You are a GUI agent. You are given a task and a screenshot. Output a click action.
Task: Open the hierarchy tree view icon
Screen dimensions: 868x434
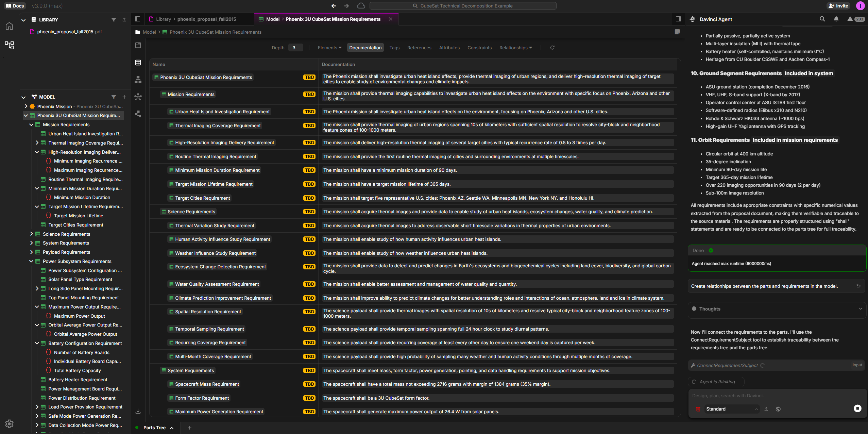coord(138,80)
